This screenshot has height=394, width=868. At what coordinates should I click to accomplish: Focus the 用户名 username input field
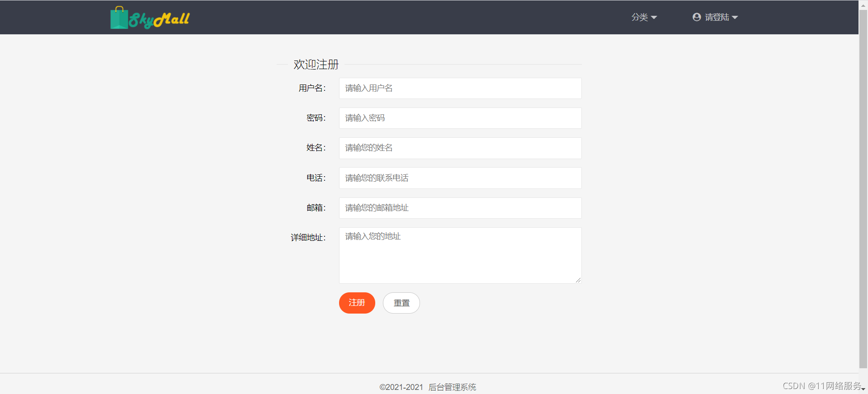(460, 88)
